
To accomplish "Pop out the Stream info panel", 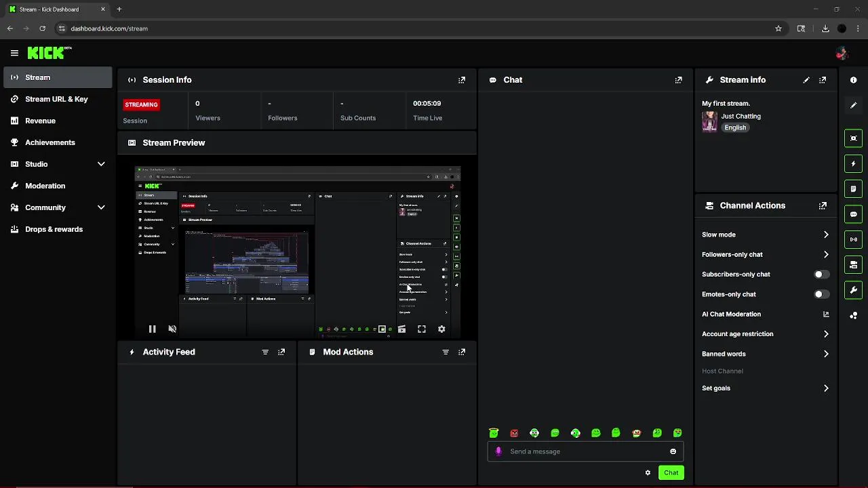I will pos(823,80).
